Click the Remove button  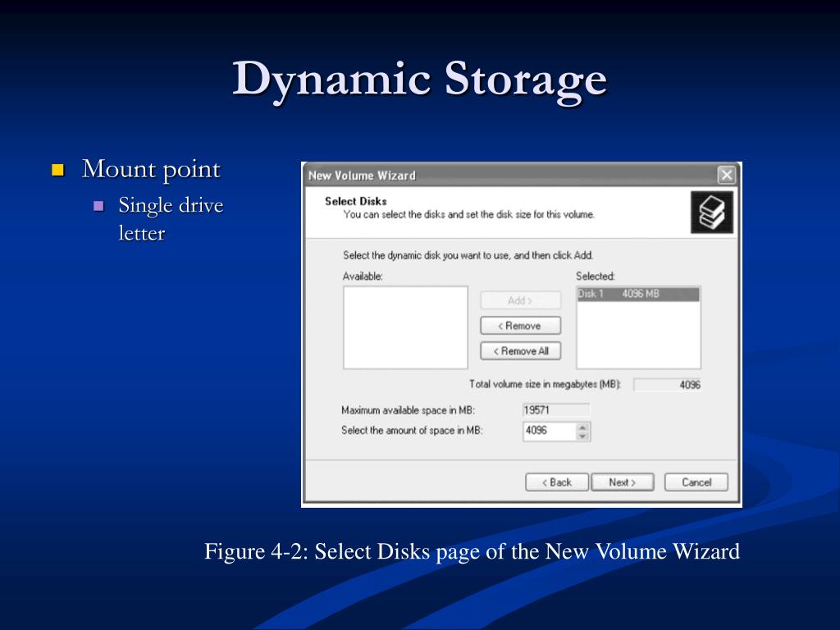coord(520,326)
